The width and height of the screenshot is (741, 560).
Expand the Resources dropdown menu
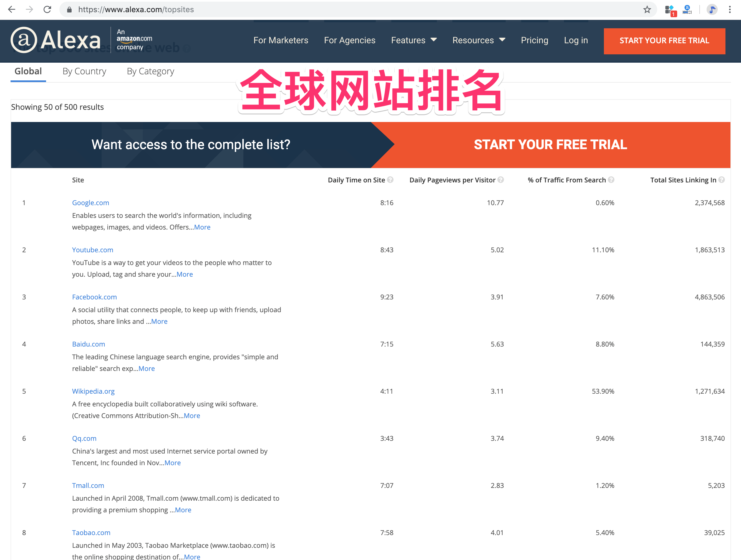[x=479, y=40]
